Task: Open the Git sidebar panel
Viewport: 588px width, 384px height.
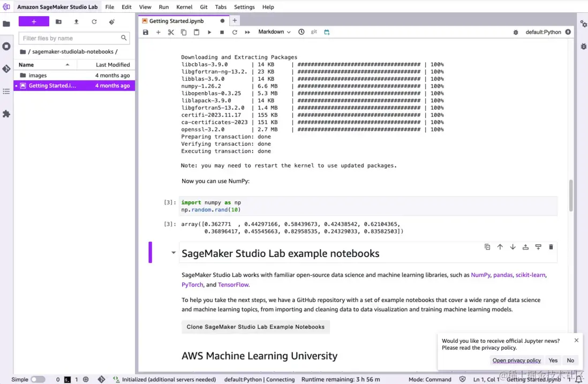Action: [6, 69]
